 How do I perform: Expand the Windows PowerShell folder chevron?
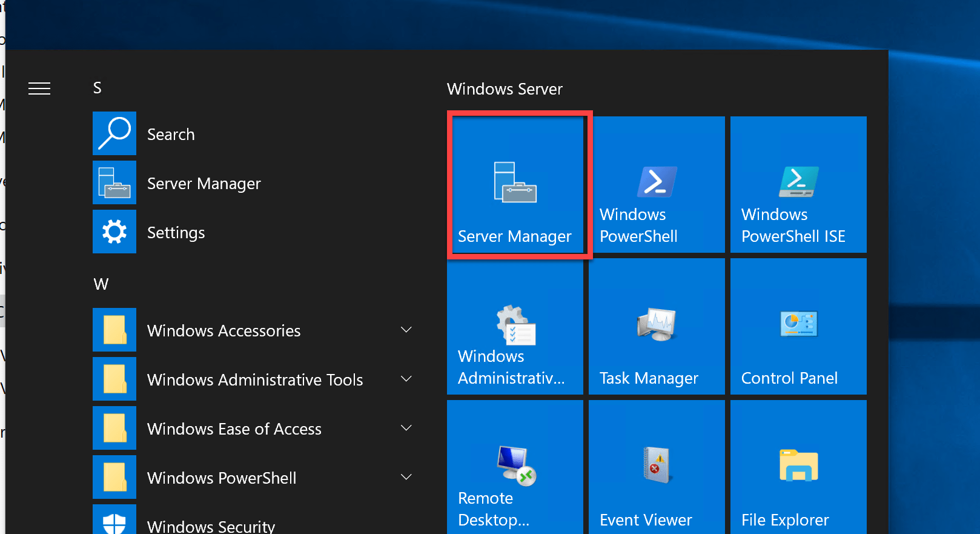point(406,477)
